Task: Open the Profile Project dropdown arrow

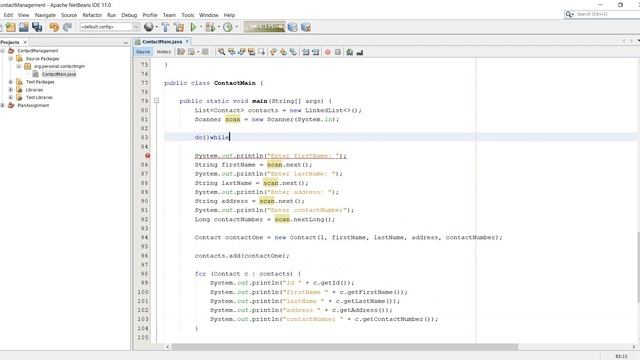Action: pos(236,27)
